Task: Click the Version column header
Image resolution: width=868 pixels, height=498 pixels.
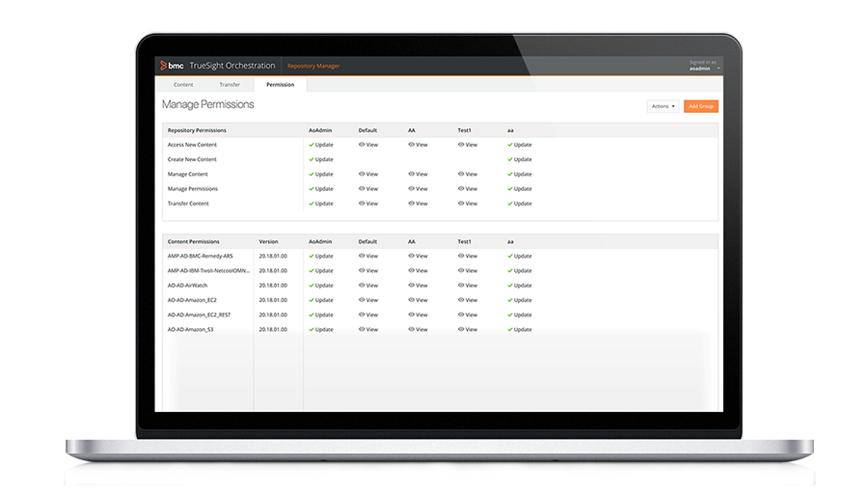Action: [x=268, y=241]
